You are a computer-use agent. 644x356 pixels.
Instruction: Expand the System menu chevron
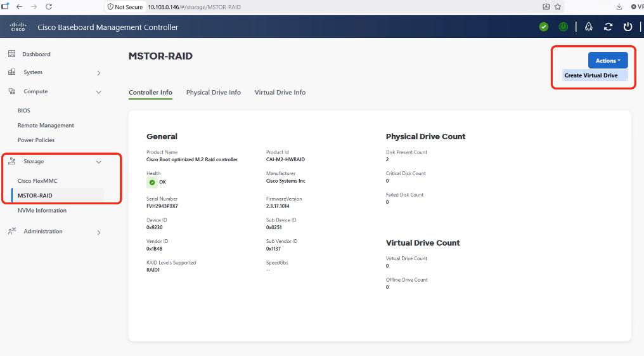99,73
